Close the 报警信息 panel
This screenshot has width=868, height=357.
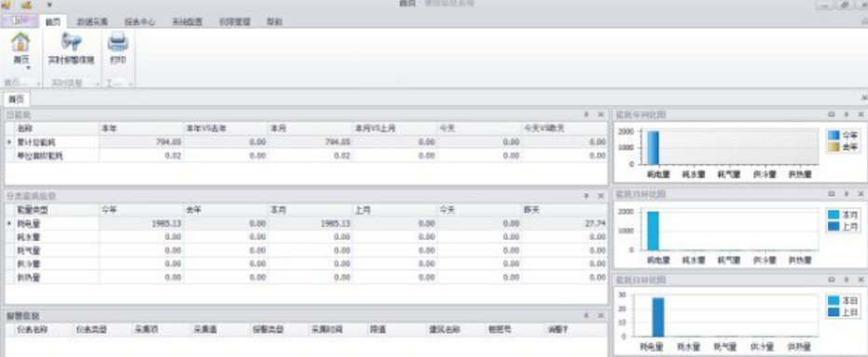(x=601, y=315)
